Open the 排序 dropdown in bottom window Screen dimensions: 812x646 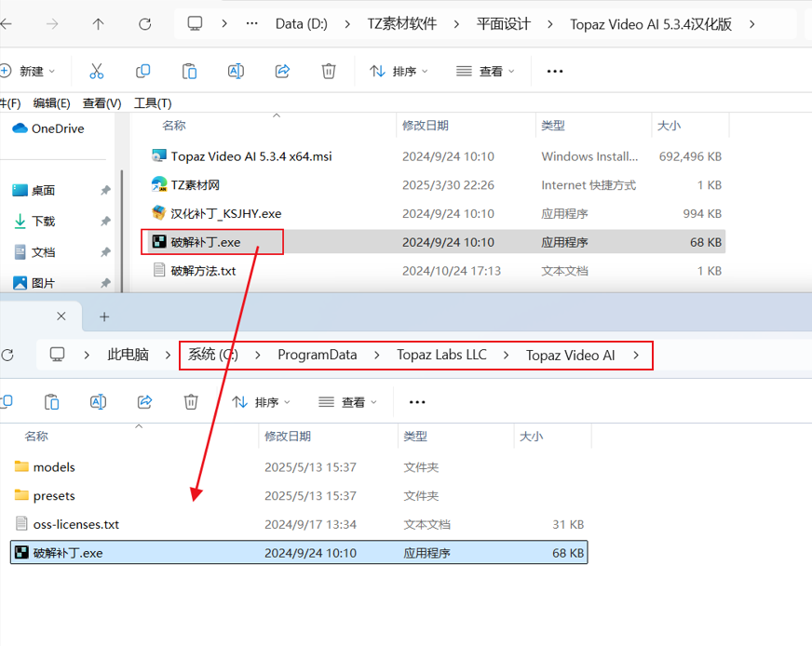(261, 402)
